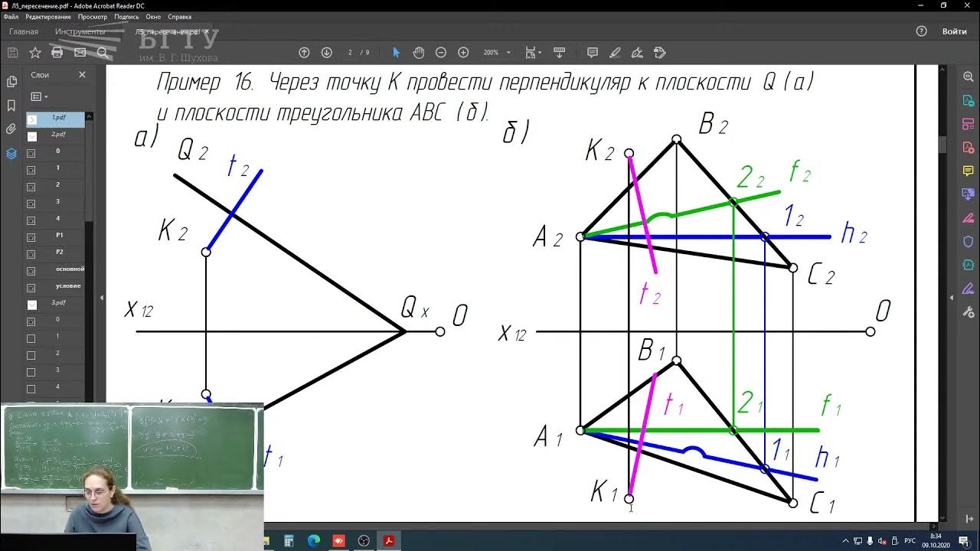Go to previous page arrow
Screen dimensions: 980x551
[x=304, y=53]
